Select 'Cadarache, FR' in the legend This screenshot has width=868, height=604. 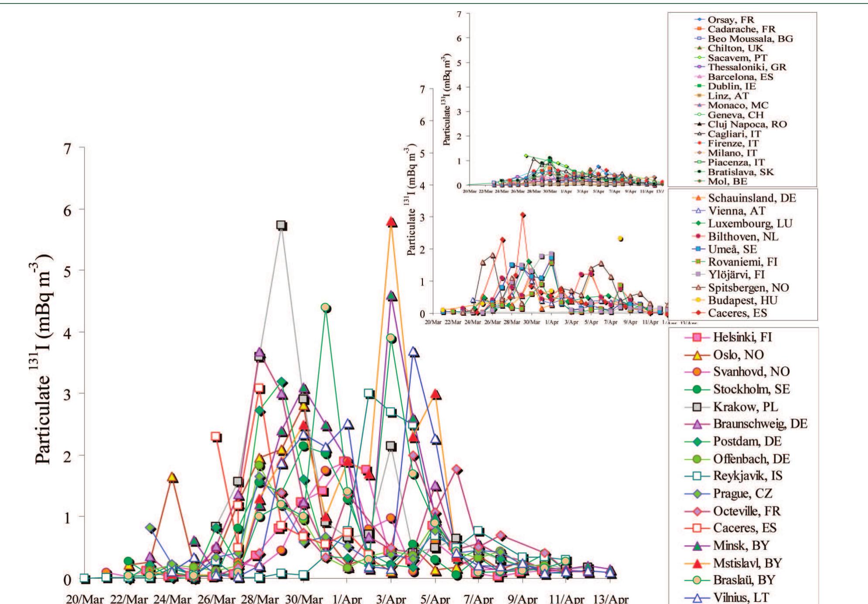pyautogui.click(x=735, y=29)
